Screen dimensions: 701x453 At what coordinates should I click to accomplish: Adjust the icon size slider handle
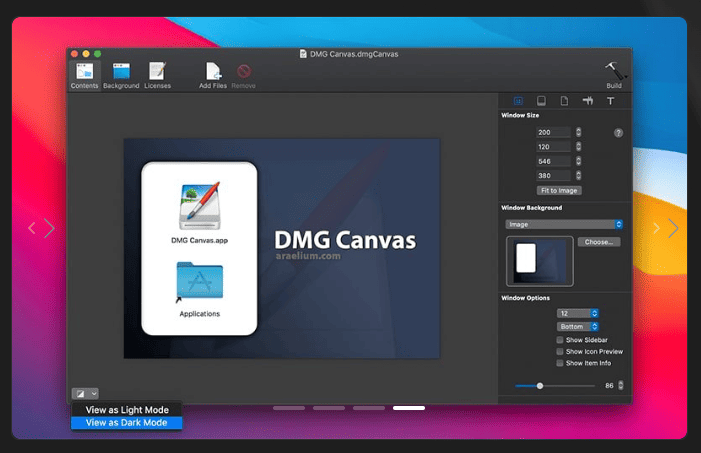coord(540,385)
